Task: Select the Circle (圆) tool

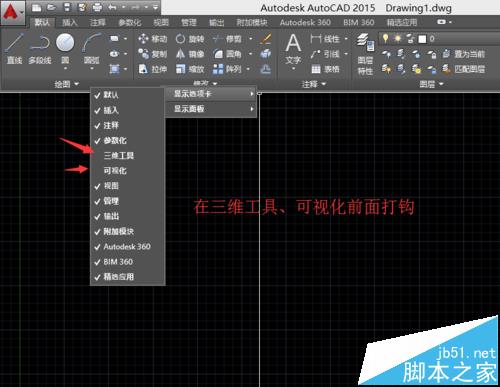Action: 65,48
